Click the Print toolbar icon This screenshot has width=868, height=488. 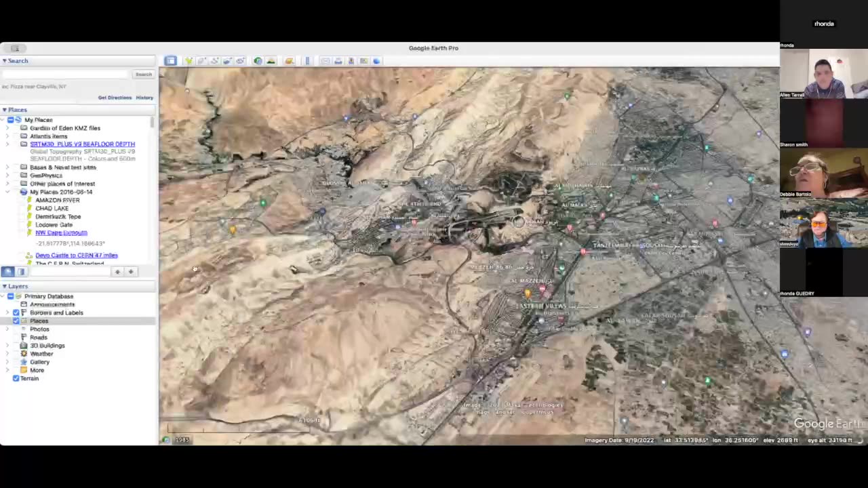338,61
